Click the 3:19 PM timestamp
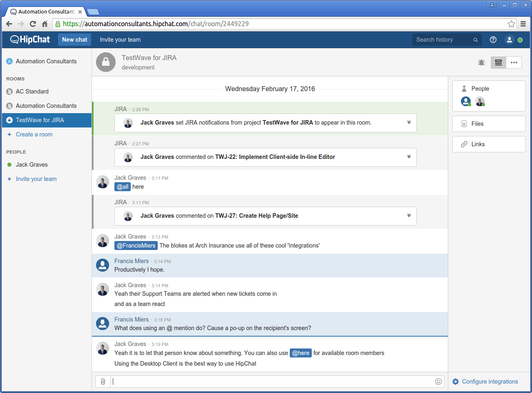Image resolution: width=532 pixels, height=393 pixels. pos(160,344)
